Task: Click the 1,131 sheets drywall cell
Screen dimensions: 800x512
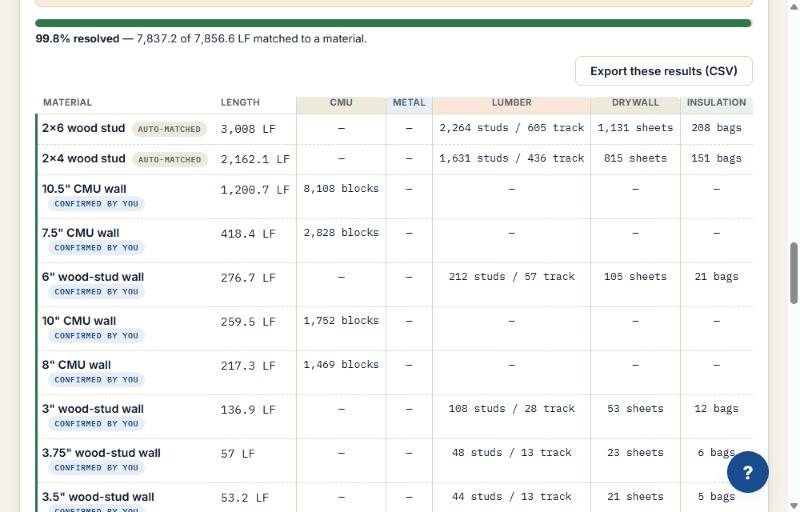Action: coord(635,127)
